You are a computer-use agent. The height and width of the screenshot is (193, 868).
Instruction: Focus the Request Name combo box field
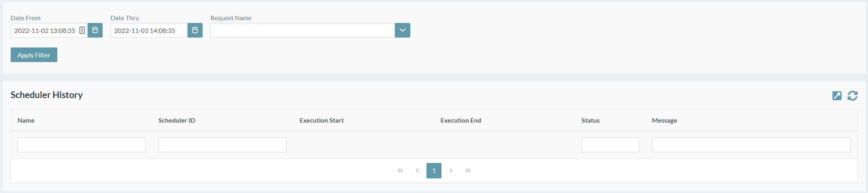coord(302,30)
